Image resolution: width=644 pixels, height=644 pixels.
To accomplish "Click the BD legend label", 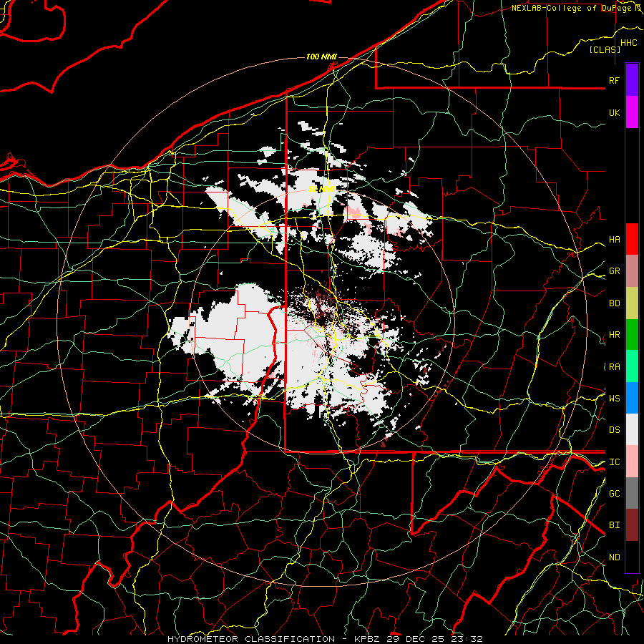I will (614, 303).
